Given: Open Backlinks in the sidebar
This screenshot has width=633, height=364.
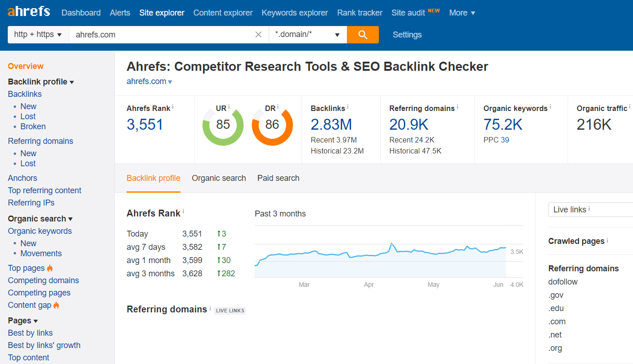Looking at the screenshot, I should (25, 94).
